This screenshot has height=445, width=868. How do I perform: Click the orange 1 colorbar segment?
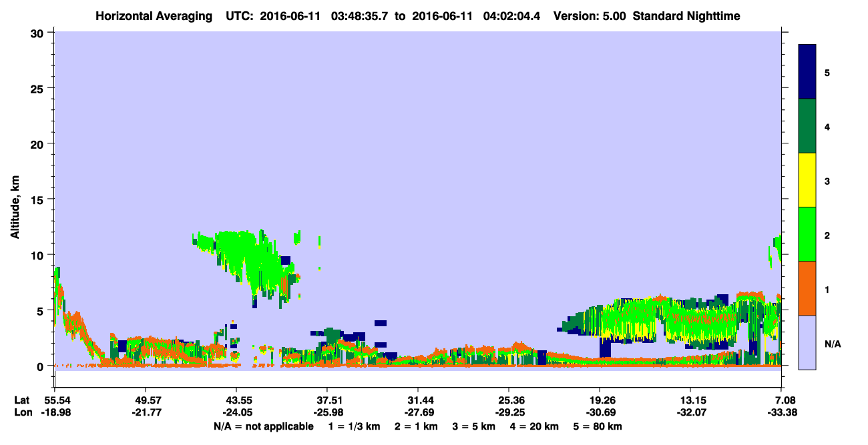tap(807, 288)
